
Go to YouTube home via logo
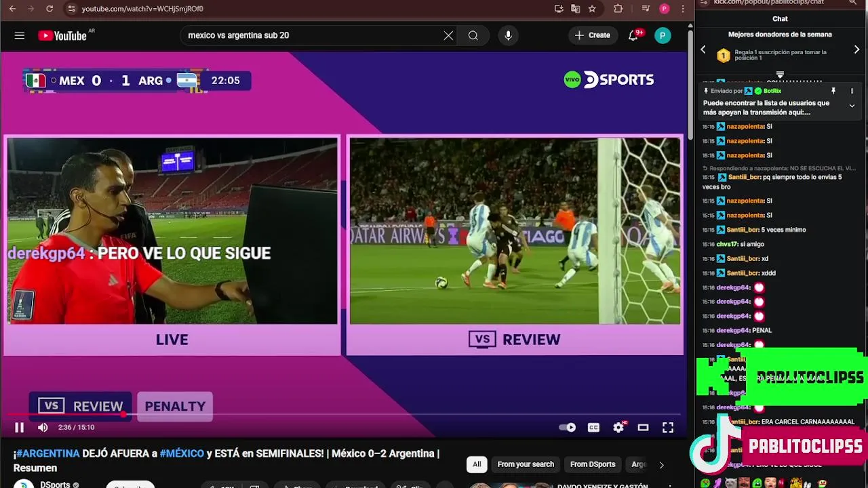62,35
